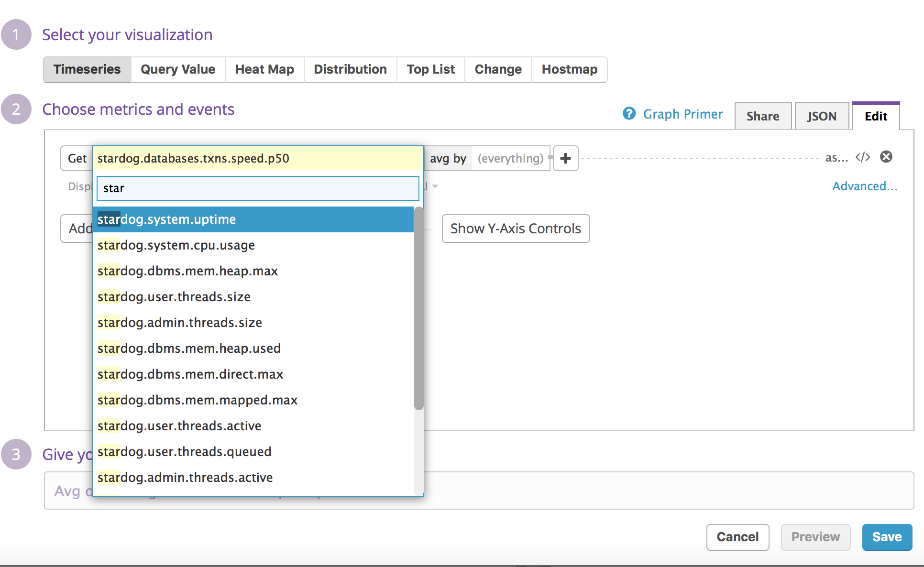
Task: Open the raw query code editor icon
Action: tap(863, 157)
